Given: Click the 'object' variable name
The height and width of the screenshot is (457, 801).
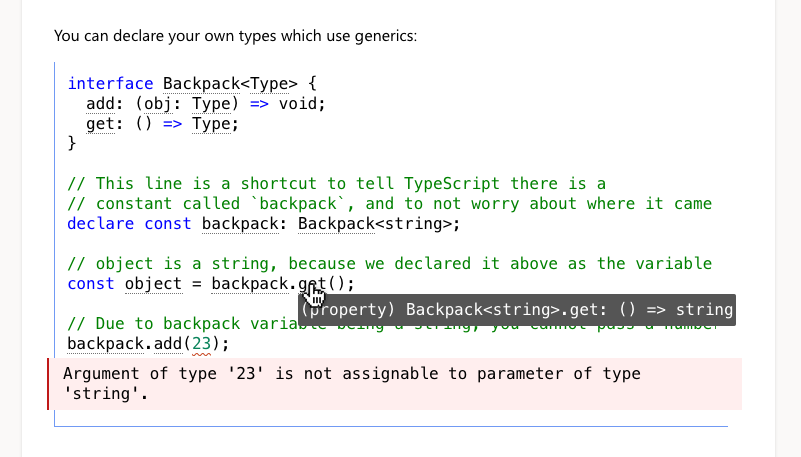Looking at the screenshot, I should click(153, 283).
